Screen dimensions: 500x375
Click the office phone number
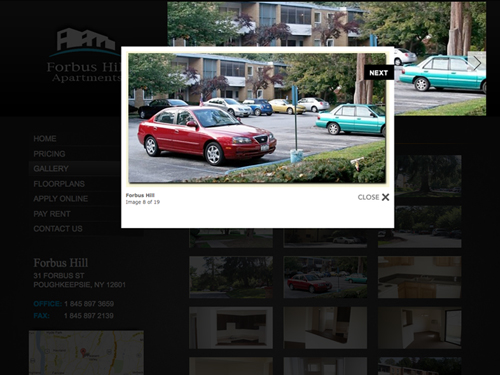[x=89, y=304]
